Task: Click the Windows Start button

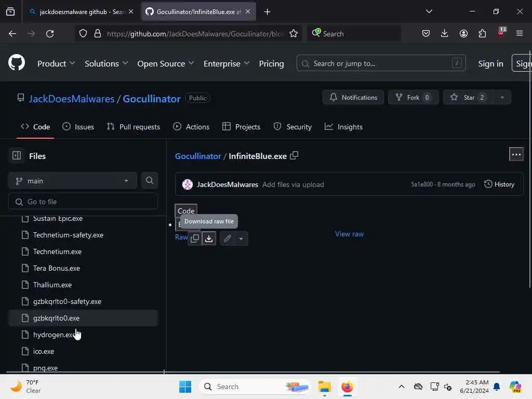Action: pyautogui.click(x=185, y=387)
